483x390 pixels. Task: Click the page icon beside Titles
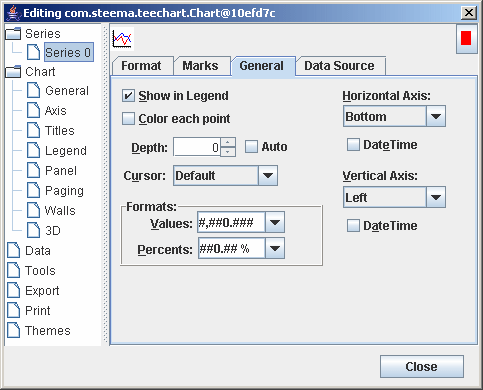tap(34, 130)
